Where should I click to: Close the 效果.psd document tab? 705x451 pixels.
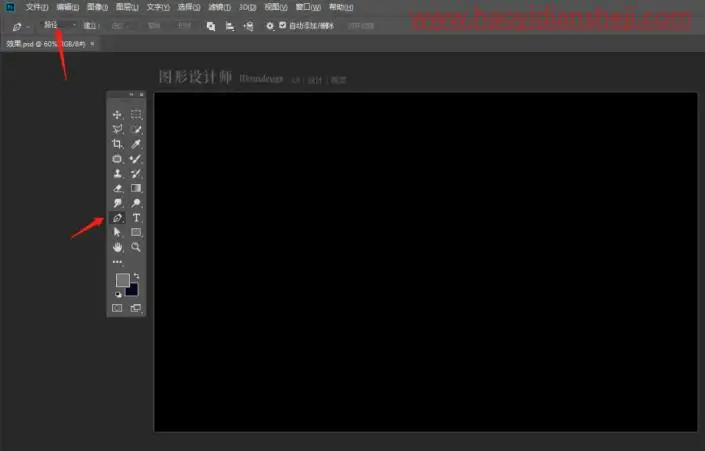[92, 44]
